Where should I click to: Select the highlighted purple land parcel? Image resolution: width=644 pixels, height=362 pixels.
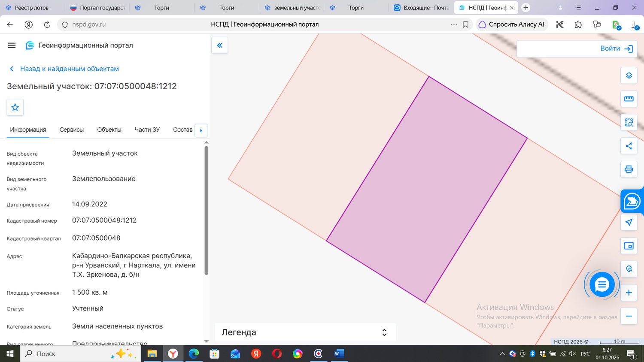click(x=427, y=190)
